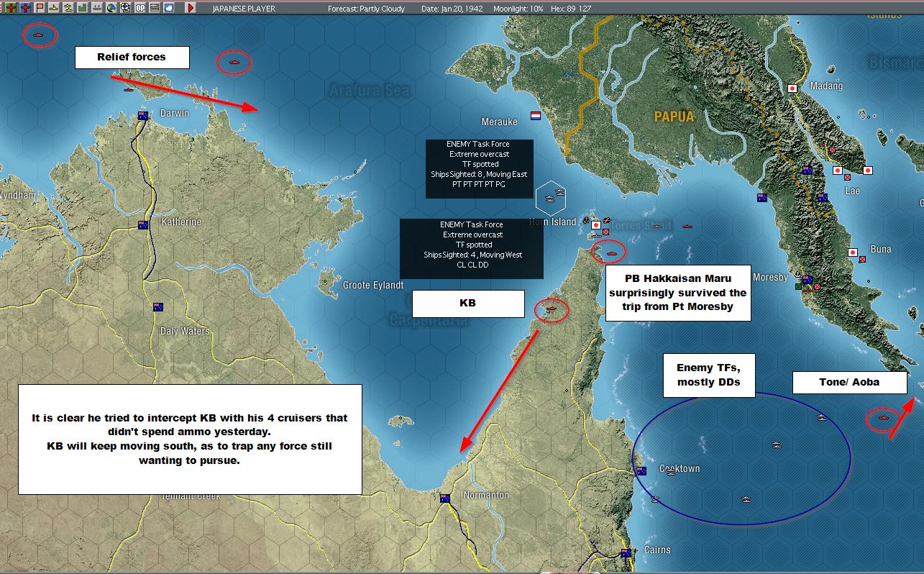The width and height of the screenshot is (924, 574).
Task: Select the yellow ship toolbar icon
Action: (x=68, y=8)
